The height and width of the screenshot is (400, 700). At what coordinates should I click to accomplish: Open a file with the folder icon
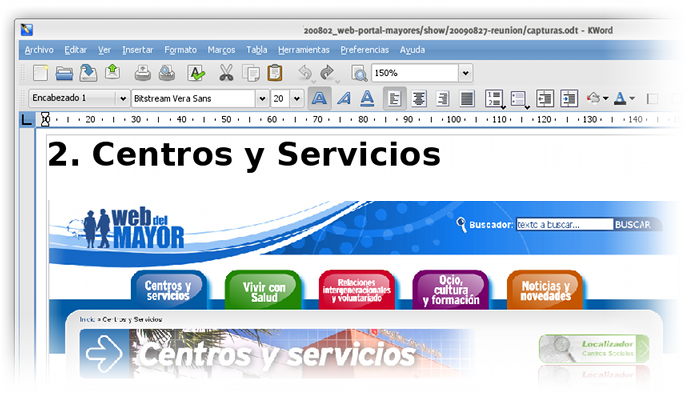point(64,73)
